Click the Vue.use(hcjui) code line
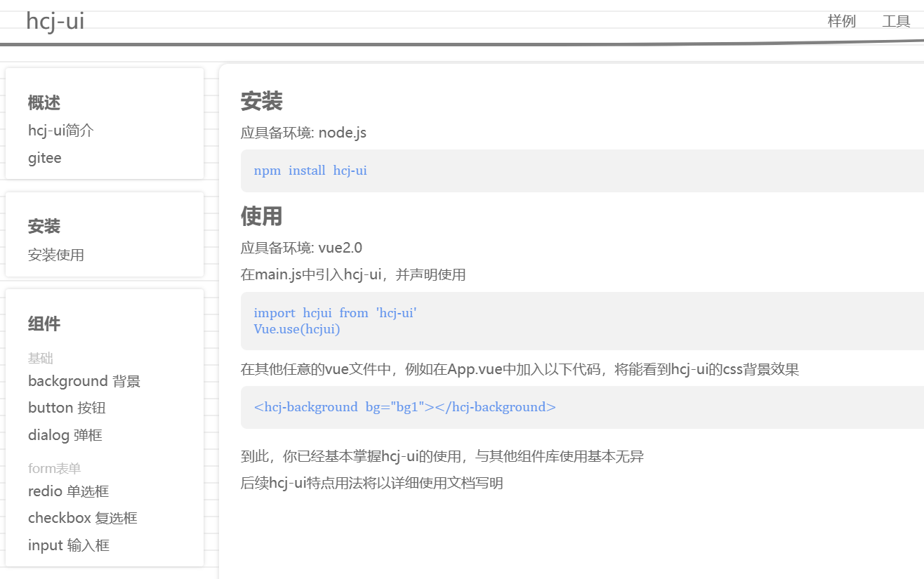Viewport: 924px width, 579px height. [x=297, y=328]
